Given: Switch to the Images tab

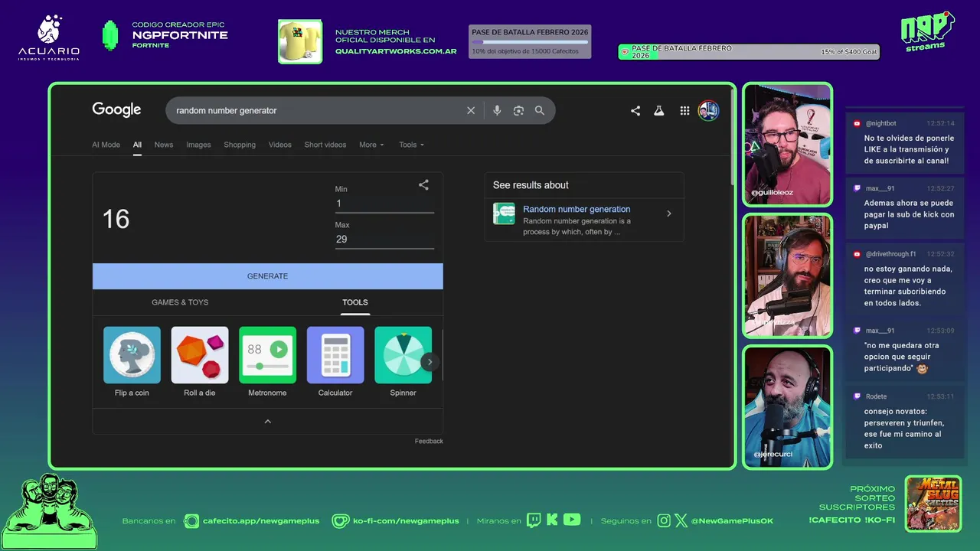Looking at the screenshot, I should pos(198,145).
